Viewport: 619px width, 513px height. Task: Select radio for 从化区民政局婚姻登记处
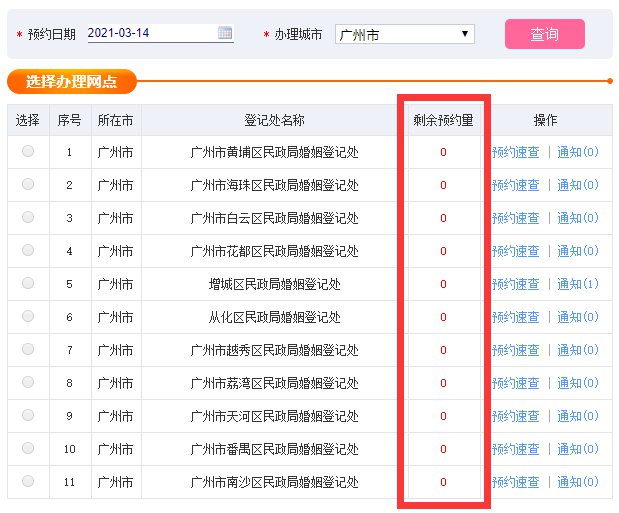pyautogui.click(x=28, y=316)
